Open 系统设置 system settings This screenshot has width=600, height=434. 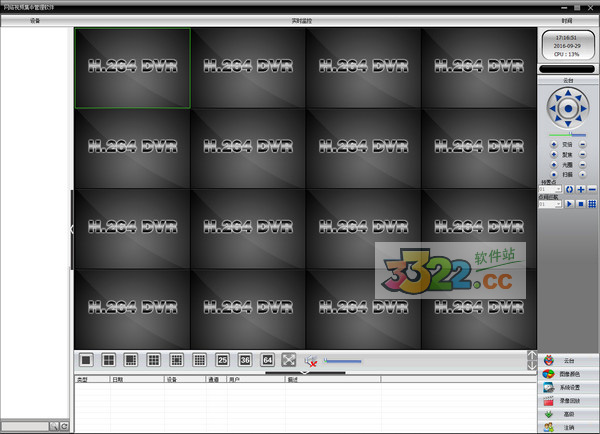click(x=569, y=387)
